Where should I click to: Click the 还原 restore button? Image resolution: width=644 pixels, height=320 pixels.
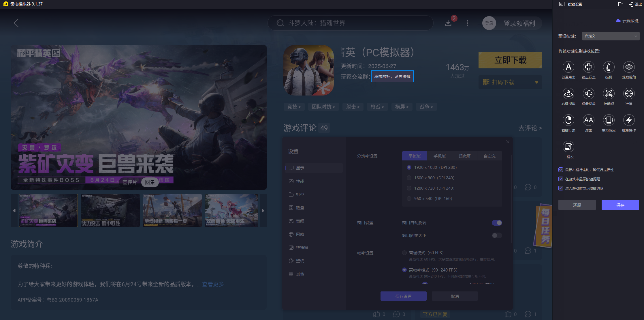point(577,205)
